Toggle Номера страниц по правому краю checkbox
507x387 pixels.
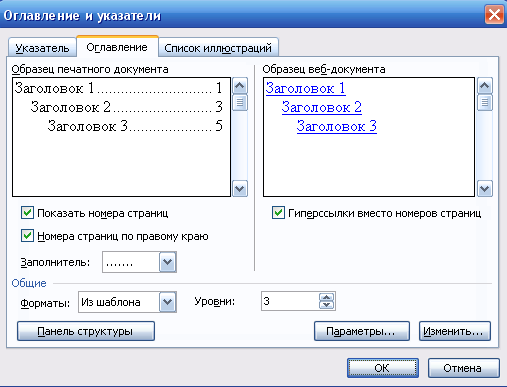click(27, 236)
